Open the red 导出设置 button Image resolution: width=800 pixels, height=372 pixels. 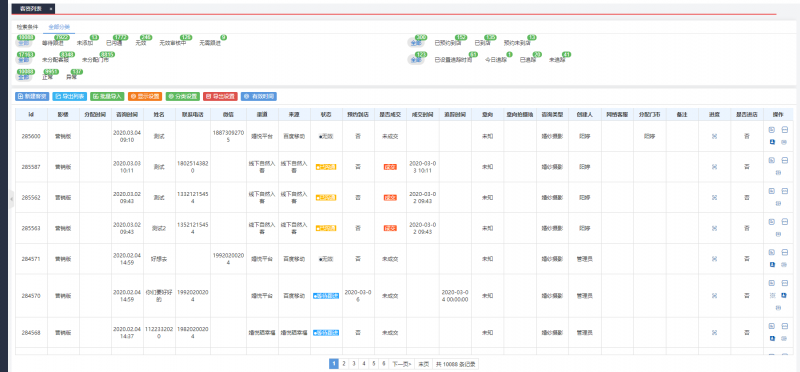tap(220, 96)
